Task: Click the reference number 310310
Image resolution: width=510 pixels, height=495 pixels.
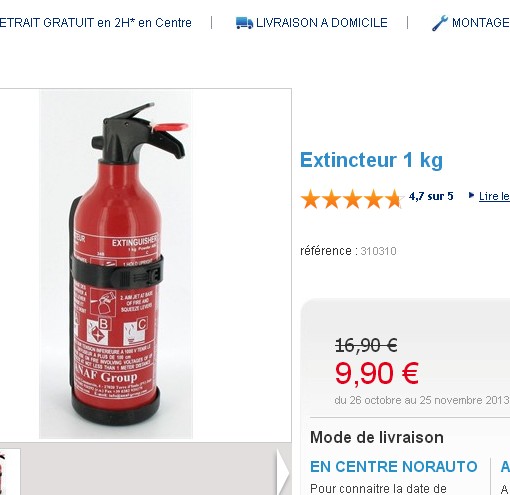Action: coord(378,251)
